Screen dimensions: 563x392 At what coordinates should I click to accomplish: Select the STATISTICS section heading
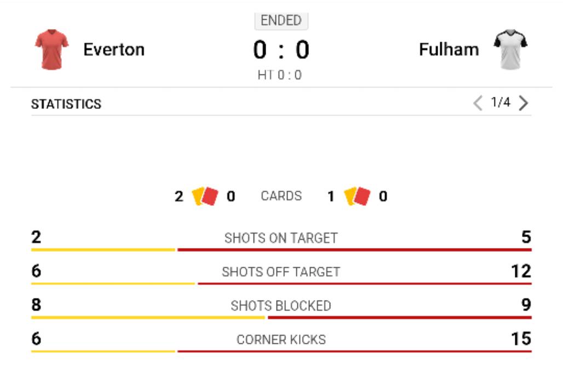tap(66, 104)
